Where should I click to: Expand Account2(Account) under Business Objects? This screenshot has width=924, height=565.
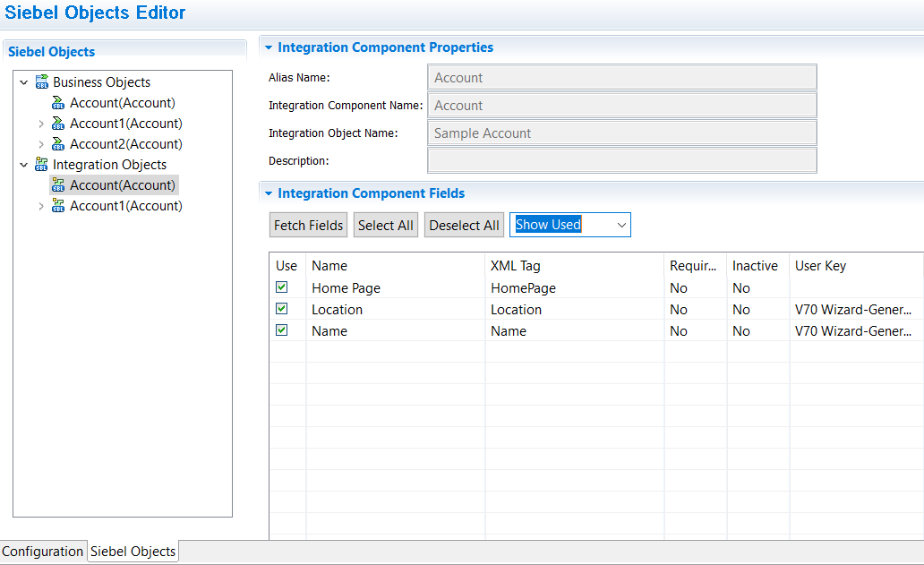point(40,144)
